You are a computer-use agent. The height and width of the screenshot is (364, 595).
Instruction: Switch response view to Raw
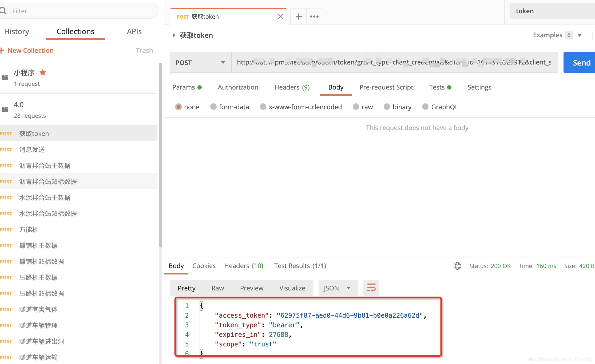(218, 288)
